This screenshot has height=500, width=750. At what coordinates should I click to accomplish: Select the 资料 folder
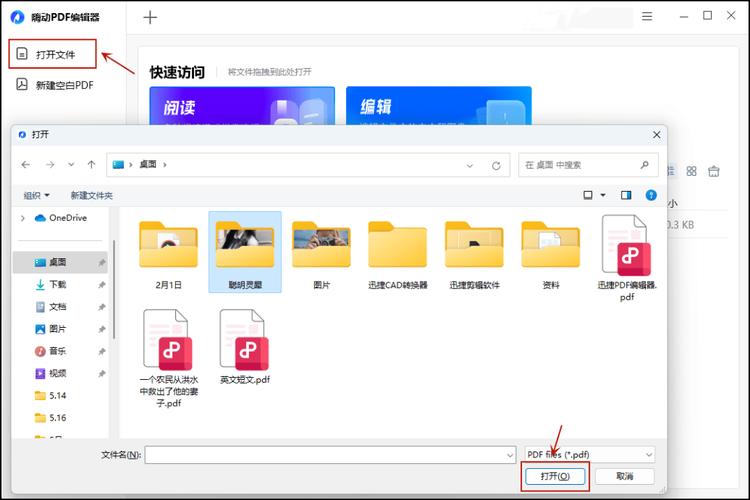pyautogui.click(x=551, y=255)
